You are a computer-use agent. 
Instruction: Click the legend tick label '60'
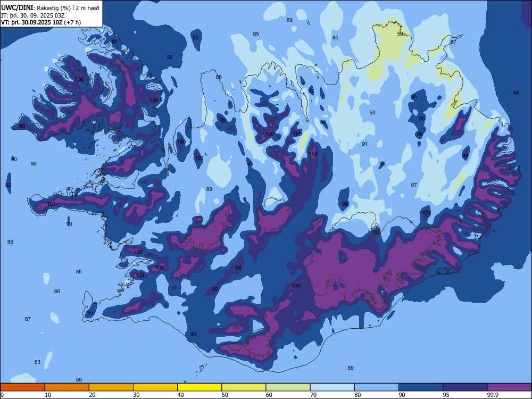[269, 395]
